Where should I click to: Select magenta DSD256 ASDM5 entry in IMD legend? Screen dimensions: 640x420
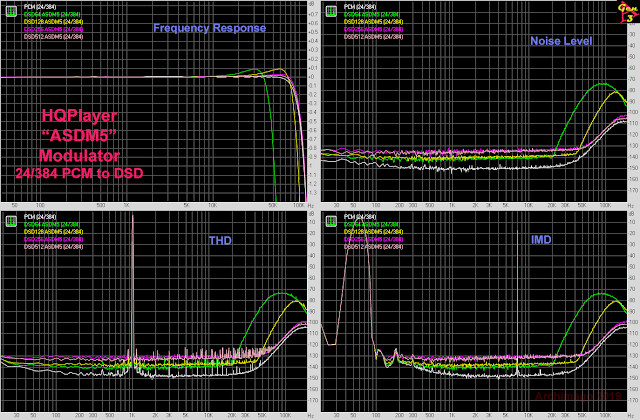373,239
